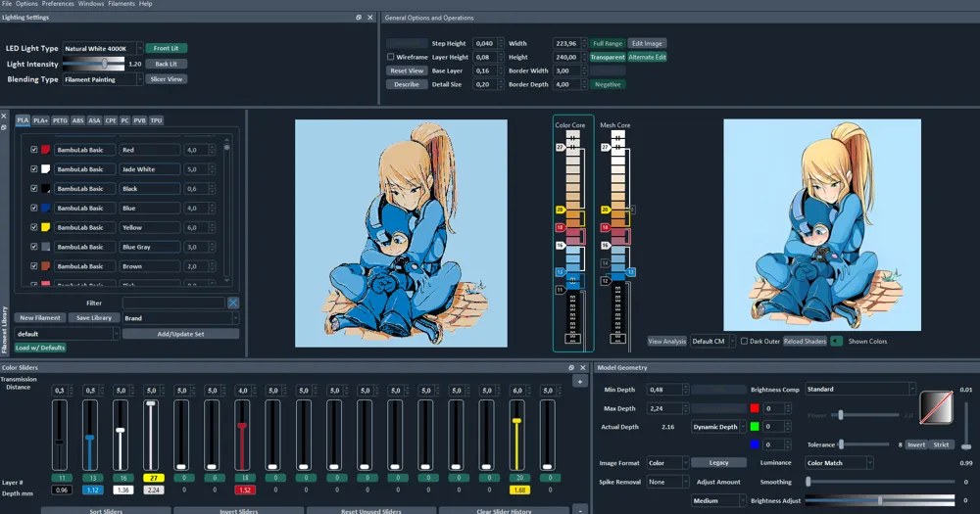Uncheck the Black filament checkbox
The image size is (980, 514).
coord(34,189)
